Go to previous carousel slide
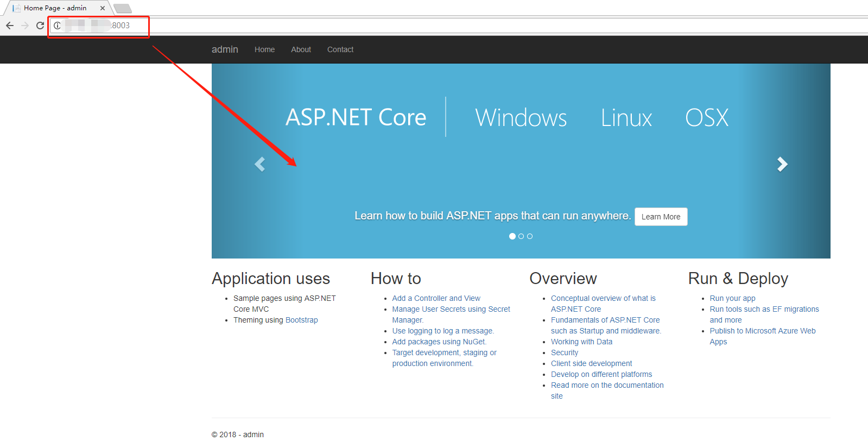 click(259, 164)
